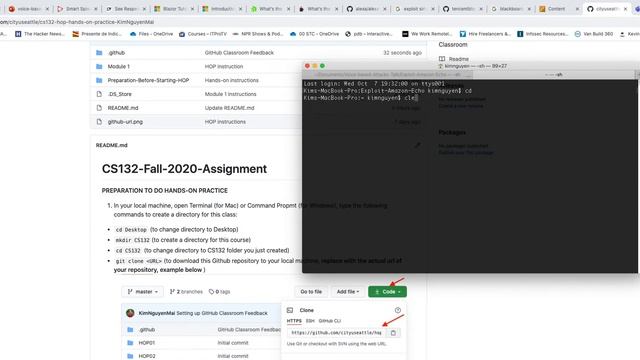
Task: Click the README.md header above the rendered readme
Action: (x=111, y=145)
